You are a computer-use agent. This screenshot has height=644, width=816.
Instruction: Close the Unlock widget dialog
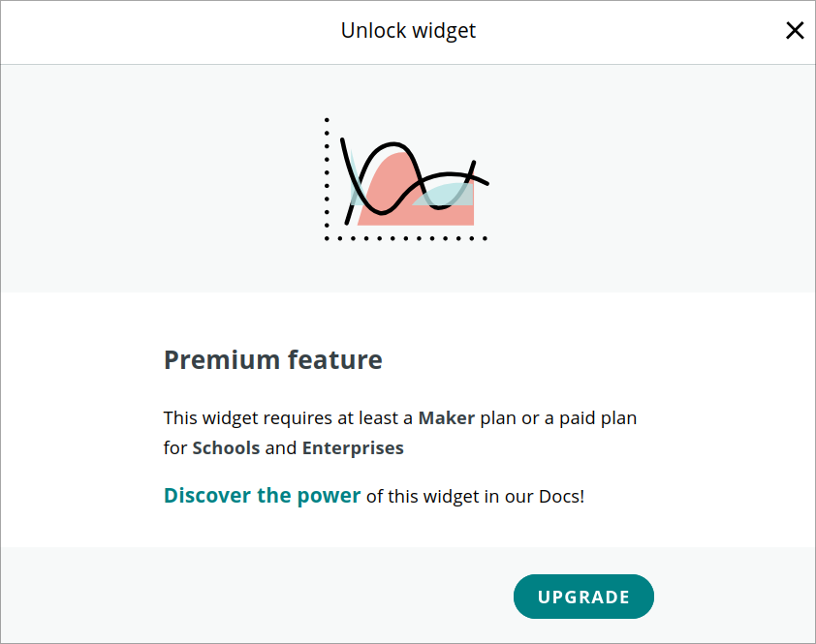[795, 31]
